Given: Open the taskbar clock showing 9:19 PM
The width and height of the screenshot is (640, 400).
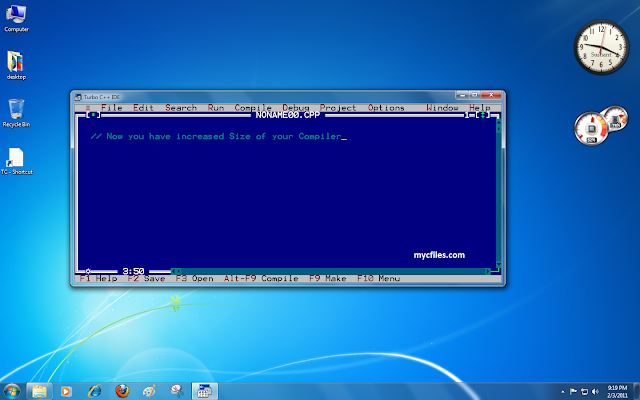Looking at the screenshot, I should [617, 391].
